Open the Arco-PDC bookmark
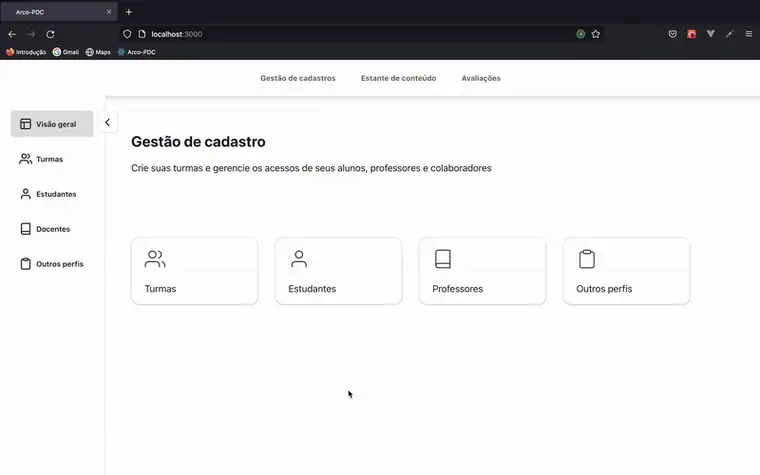 [136, 52]
